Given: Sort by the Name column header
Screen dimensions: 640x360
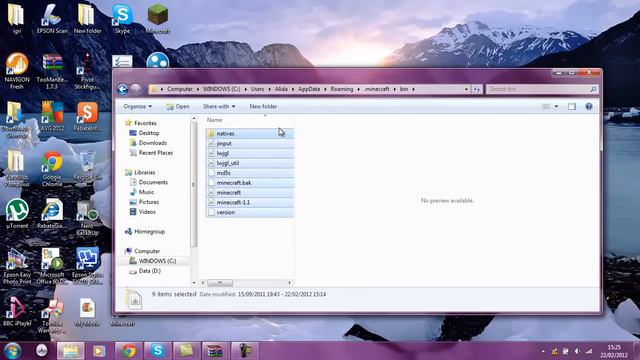Looking at the screenshot, I should coord(215,120).
